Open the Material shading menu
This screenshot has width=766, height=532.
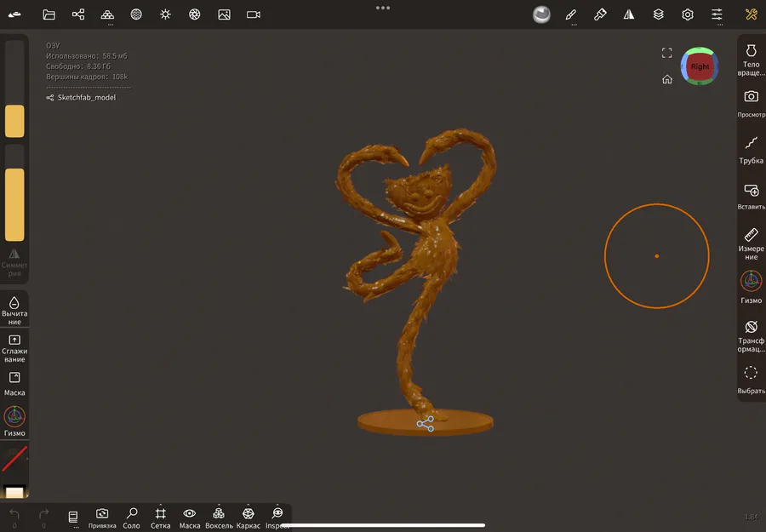[x=136, y=14]
